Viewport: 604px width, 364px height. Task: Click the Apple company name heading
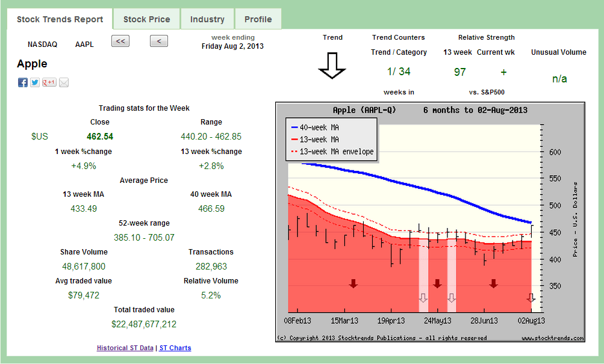tap(32, 64)
